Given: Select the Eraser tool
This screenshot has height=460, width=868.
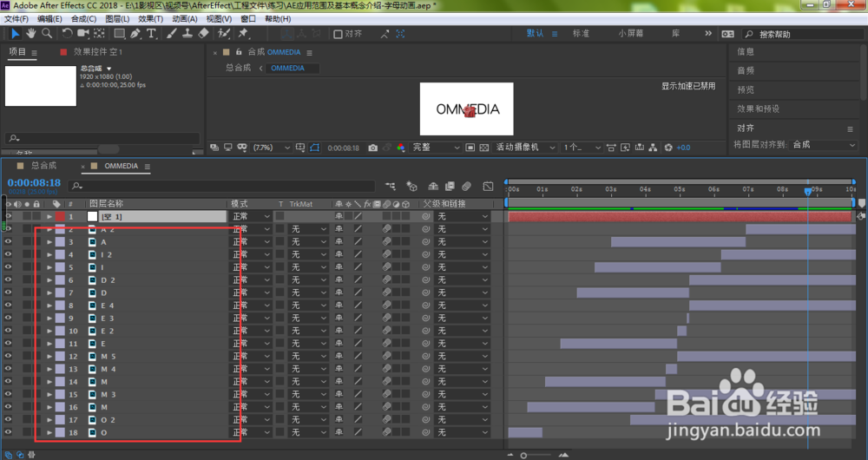Looking at the screenshot, I should pyautogui.click(x=203, y=34).
